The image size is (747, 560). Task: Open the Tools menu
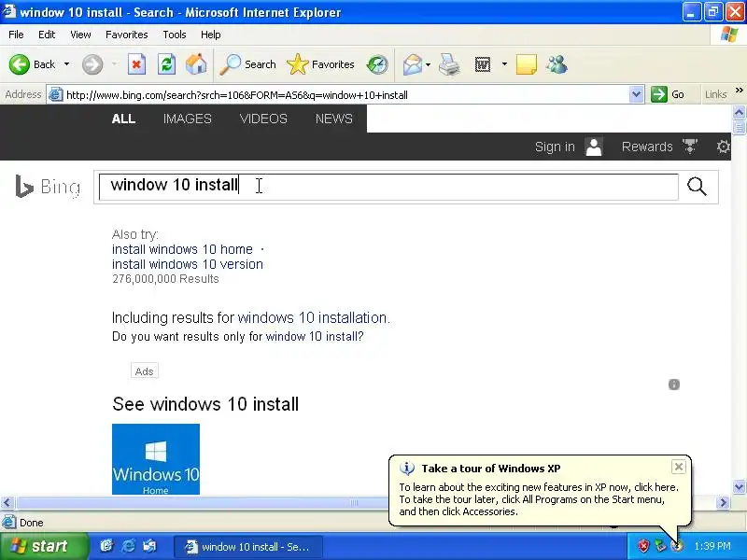[175, 35]
